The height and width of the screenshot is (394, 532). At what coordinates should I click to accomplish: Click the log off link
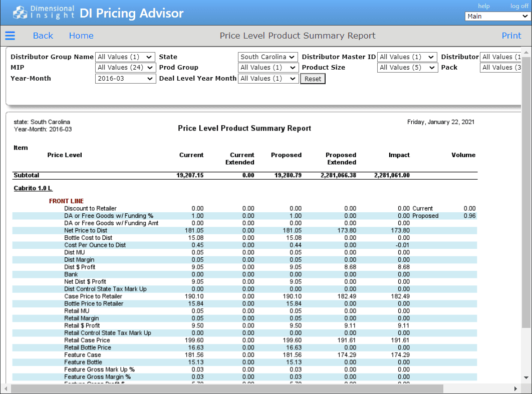pos(519,6)
